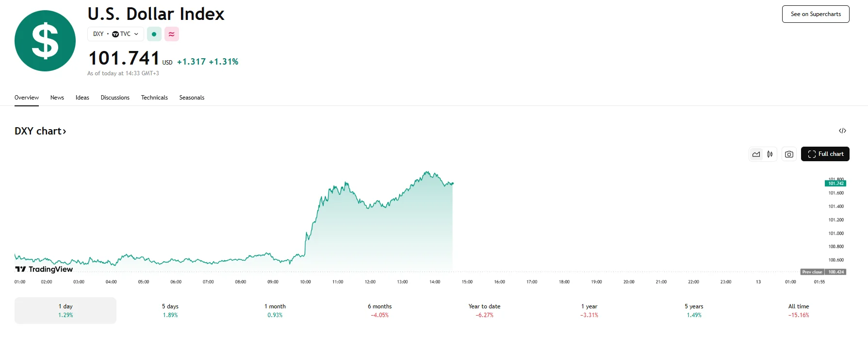Click the green market status dot
The image size is (868, 337).
click(x=154, y=34)
